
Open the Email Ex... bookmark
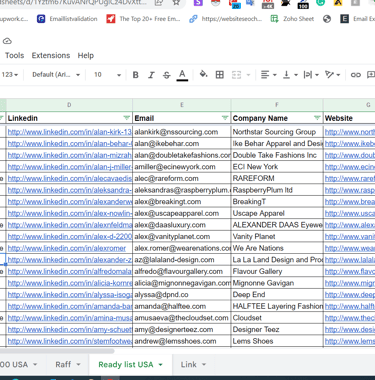(x=357, y=19)
